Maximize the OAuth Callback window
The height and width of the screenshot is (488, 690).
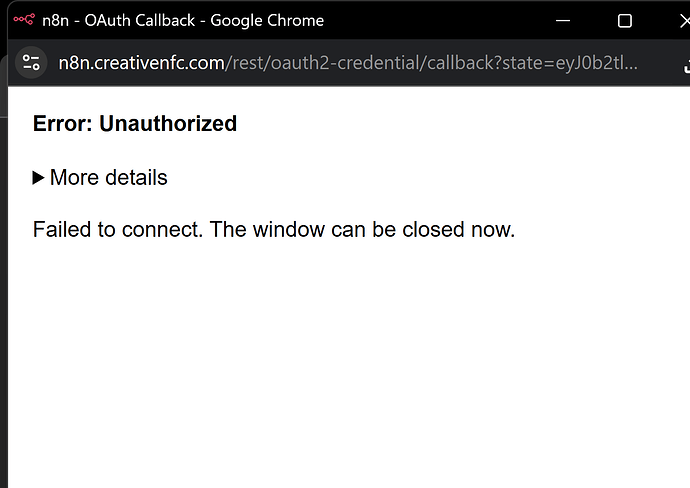pos(624,21)
